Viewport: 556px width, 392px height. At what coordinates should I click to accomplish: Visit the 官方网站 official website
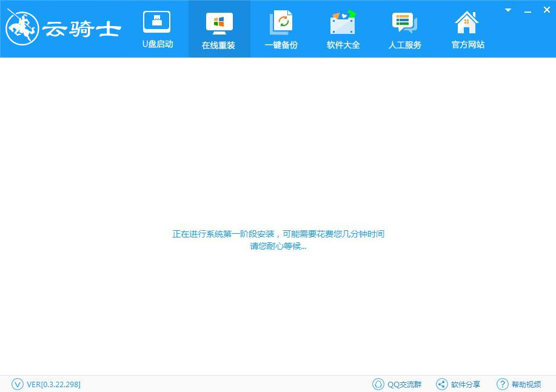467,28
